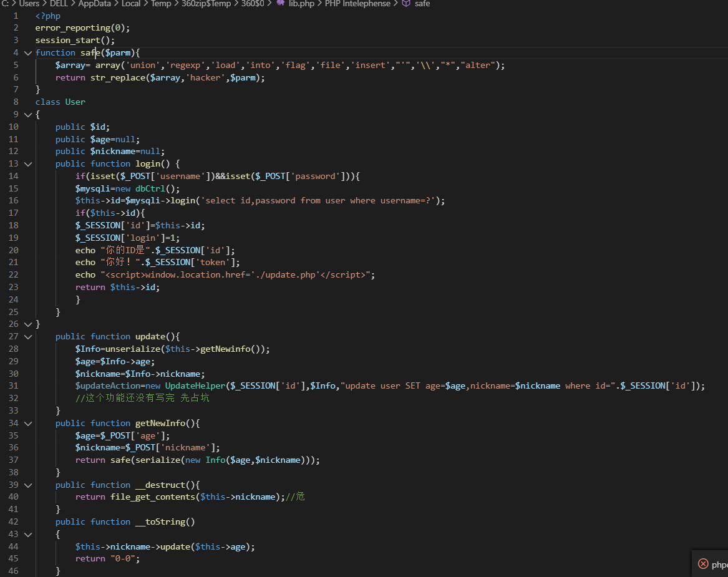Click UpdateHelper class name on line 31
Screen dimensions: 728x577
point(195,385)
